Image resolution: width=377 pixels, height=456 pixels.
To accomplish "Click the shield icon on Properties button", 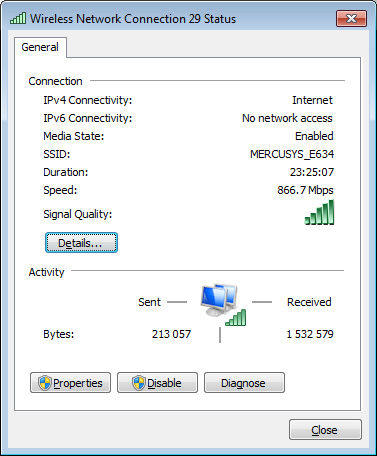I will [x=45, y=383].
